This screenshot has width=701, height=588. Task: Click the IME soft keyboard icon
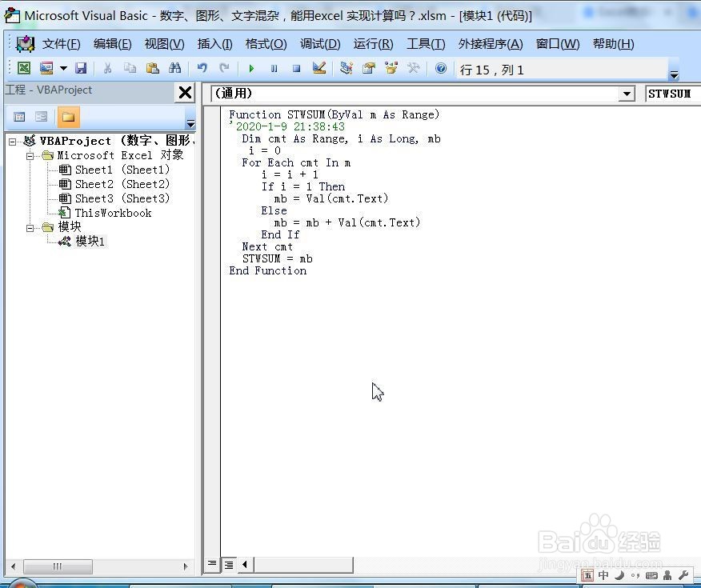pos(651,575)
